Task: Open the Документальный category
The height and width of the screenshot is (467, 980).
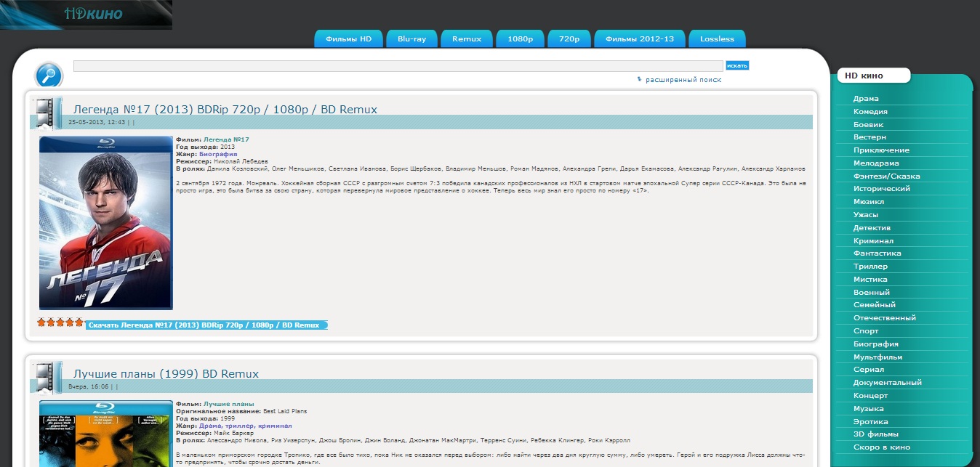Action: [x=888, y=383]
